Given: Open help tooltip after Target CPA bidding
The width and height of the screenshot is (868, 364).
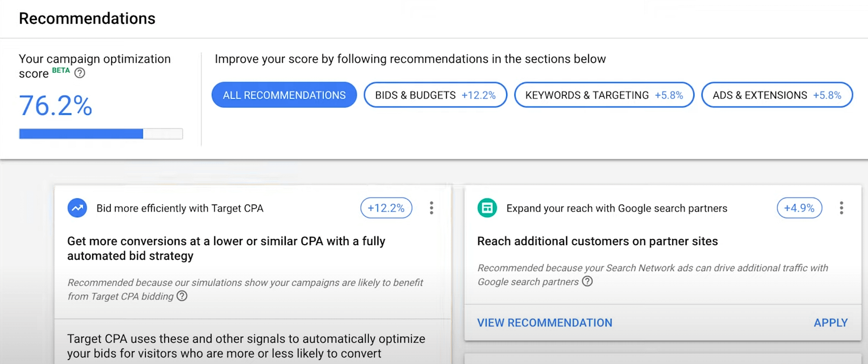Looking at the screenshot, I should click(182, 296).
